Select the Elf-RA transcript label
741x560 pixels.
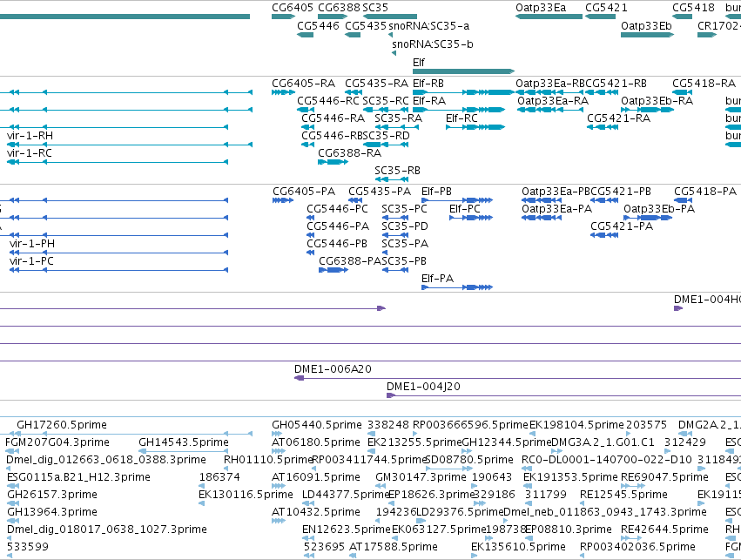coord(429,101)
